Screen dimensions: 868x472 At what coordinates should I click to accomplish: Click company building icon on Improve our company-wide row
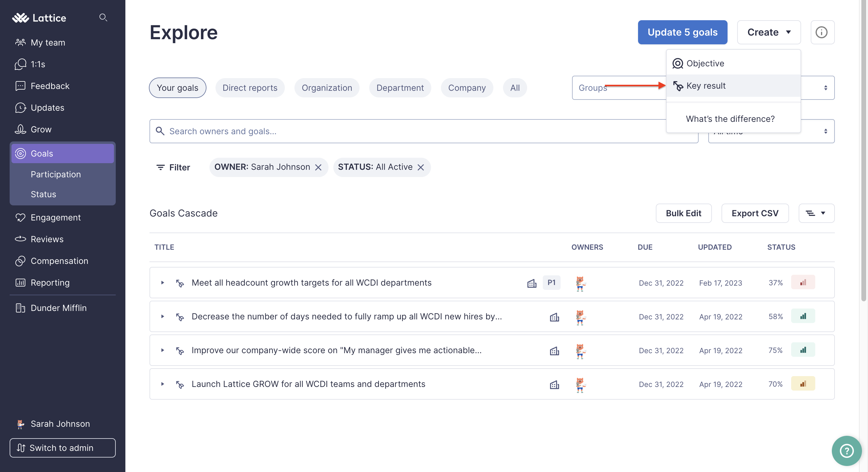(554, 351)
